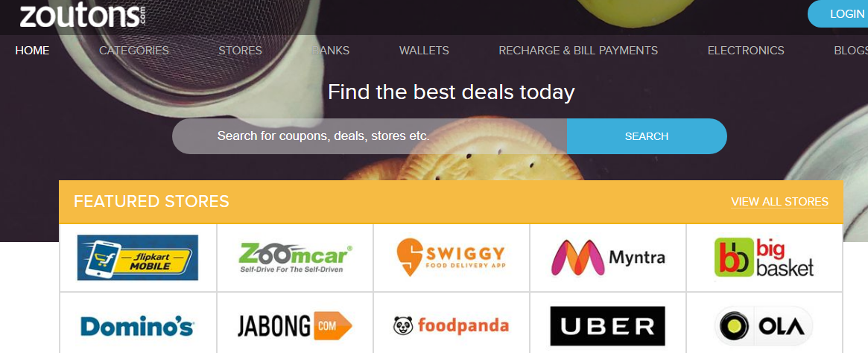Open the Ola store logo

tap(764, 326)
